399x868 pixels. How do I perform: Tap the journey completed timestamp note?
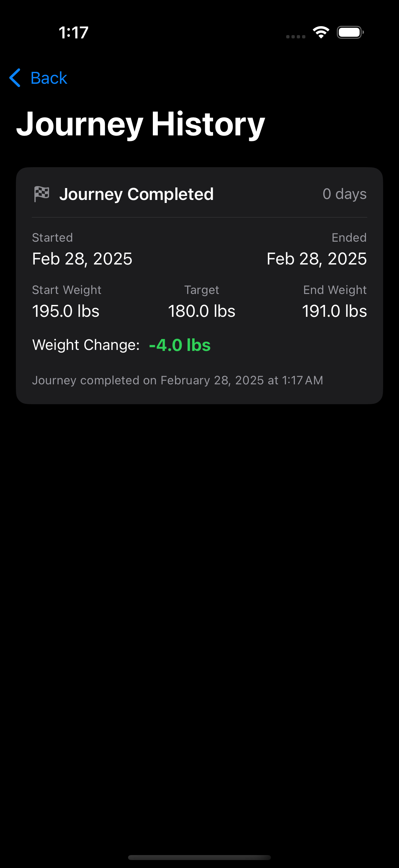tap(177, 380)
